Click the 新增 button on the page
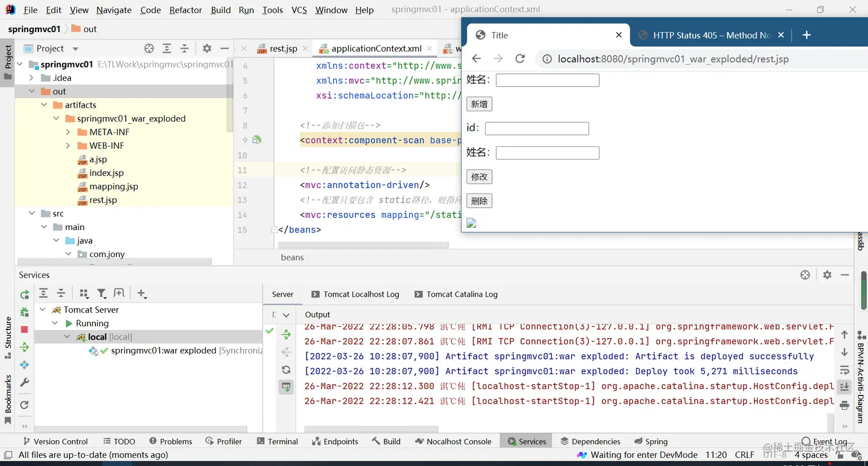The height and width of the screenshot is (466, 868). pyautogui.click(x=479, y=104)
